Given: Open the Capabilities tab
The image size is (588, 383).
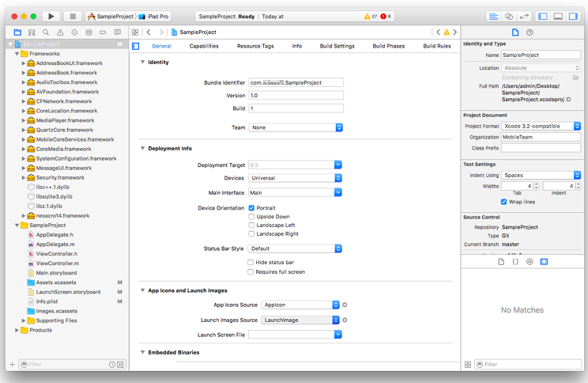Looking at the screenshot, I should point(204,46).
